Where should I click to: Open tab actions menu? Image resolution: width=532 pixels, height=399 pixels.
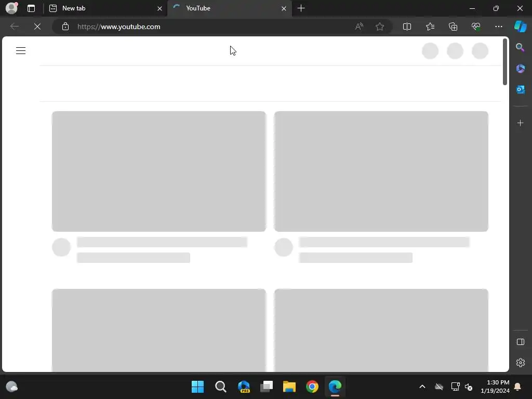coord(31,8)
